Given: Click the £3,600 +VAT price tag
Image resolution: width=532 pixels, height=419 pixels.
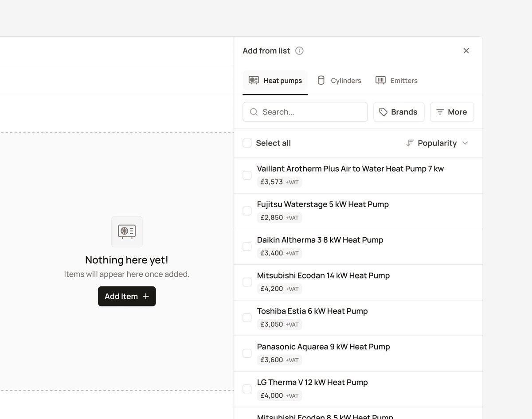Looking at the screenshot, I should point(279,360).
